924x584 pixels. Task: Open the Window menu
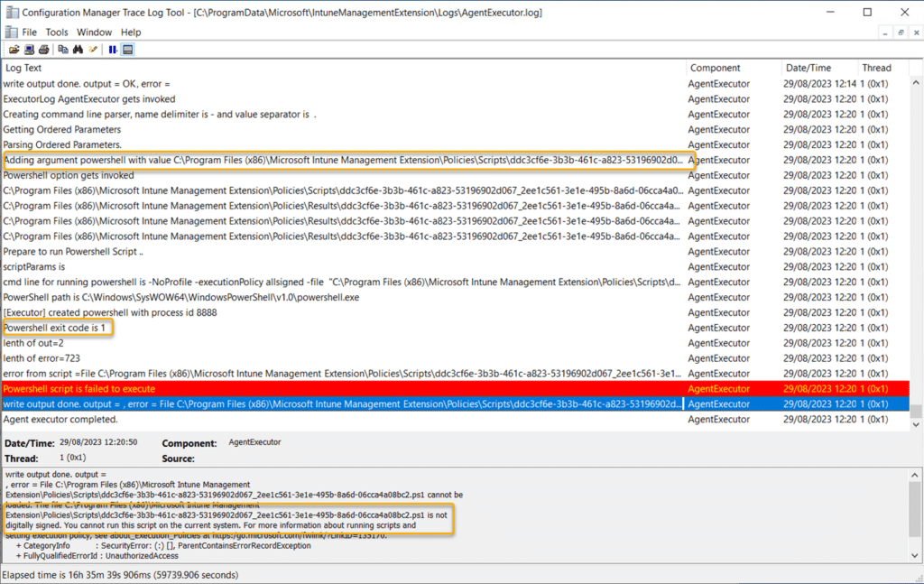coord(94,32)
